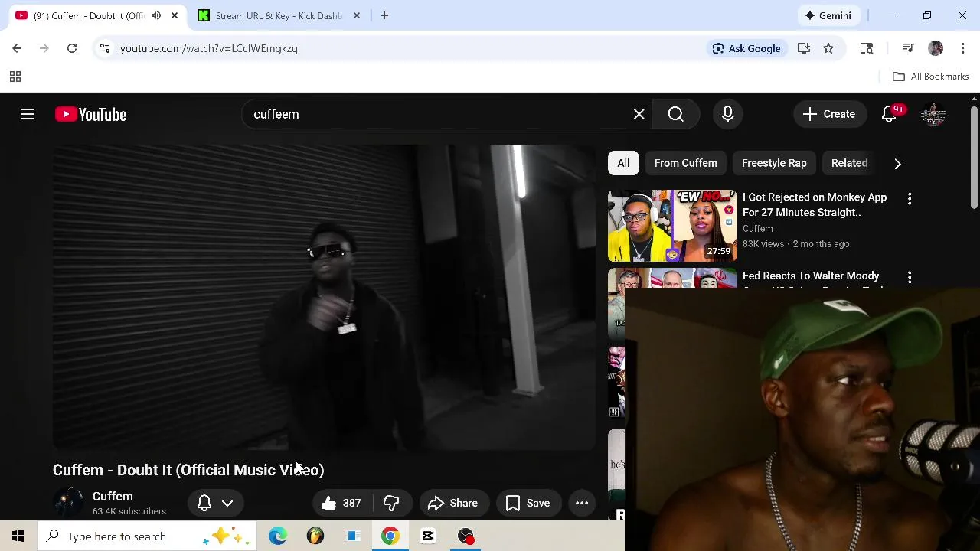
Task: Mute the audio of the YouTube tab
Action: 156,15
